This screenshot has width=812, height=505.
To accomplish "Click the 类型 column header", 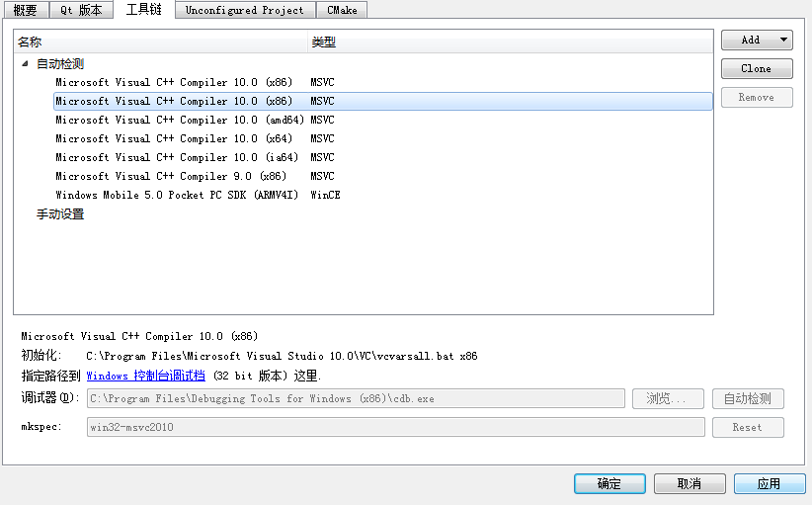I will pos(511,42).
